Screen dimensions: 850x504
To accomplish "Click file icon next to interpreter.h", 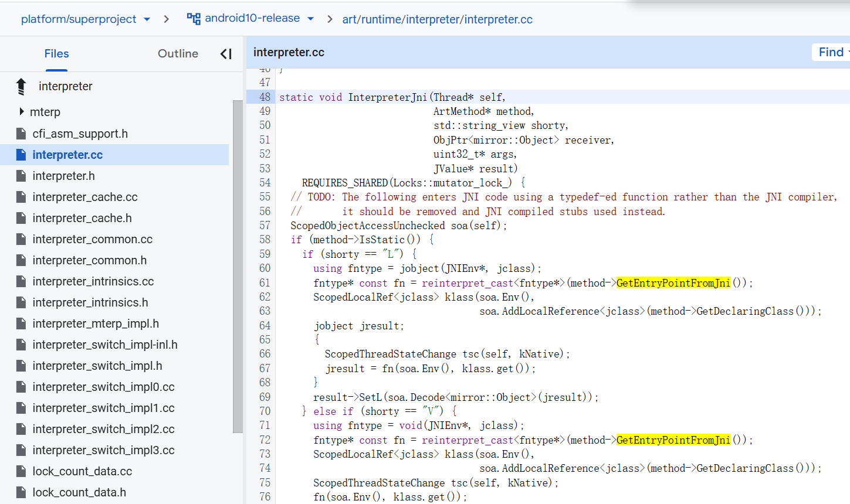I will (x=21, y=176).
